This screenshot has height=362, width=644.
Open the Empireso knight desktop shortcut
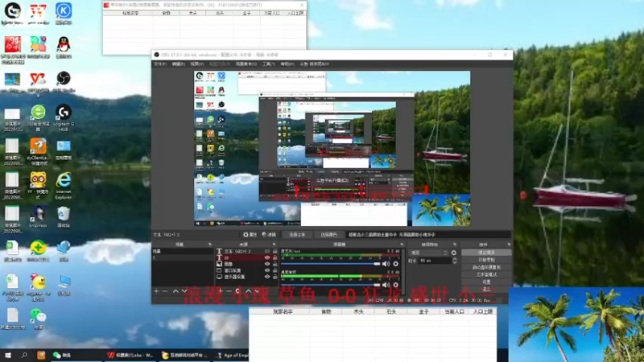coord(38,216)
